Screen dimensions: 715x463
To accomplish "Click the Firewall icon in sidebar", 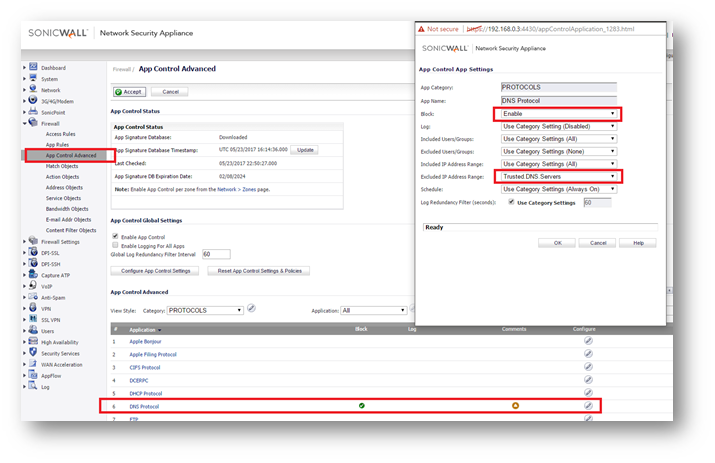I will pos(33,122).
